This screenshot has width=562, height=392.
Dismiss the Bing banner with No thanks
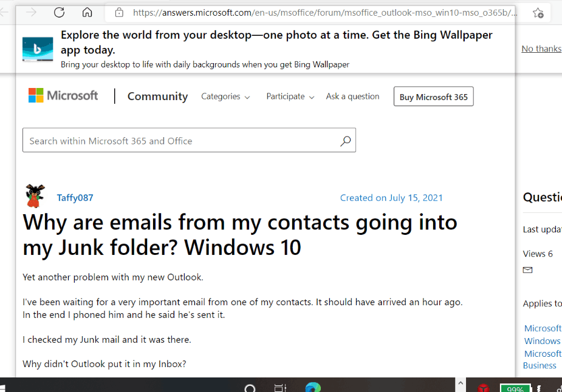[x=541, y=49]
